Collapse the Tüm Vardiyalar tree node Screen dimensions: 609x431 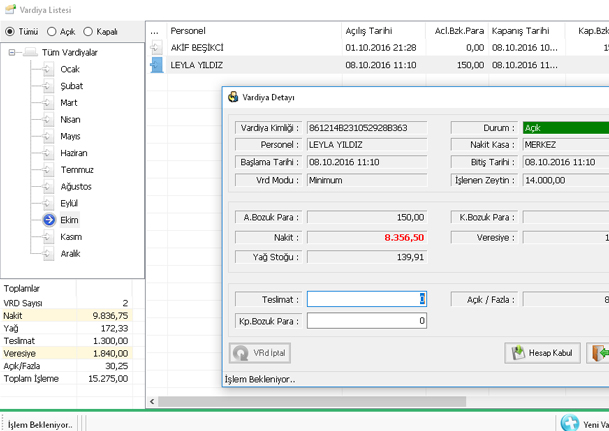tap(12, 52)
